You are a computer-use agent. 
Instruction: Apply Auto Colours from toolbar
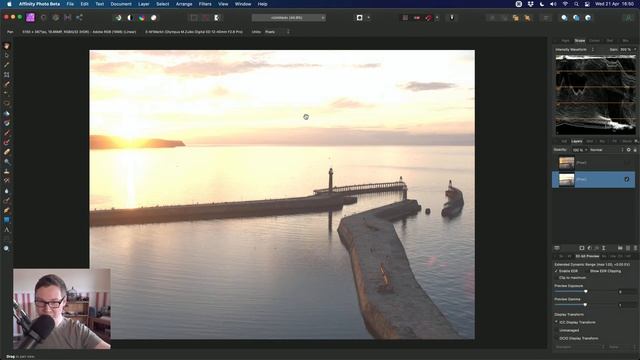click(x=142, y=18)
